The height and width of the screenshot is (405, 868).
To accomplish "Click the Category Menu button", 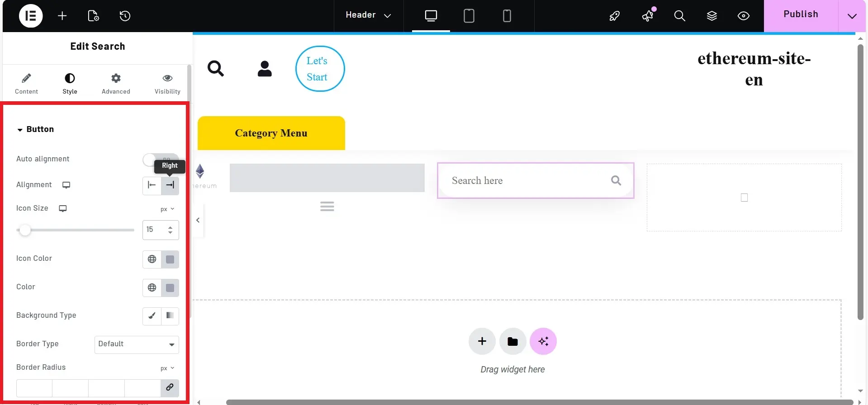I will pos(271,133).
